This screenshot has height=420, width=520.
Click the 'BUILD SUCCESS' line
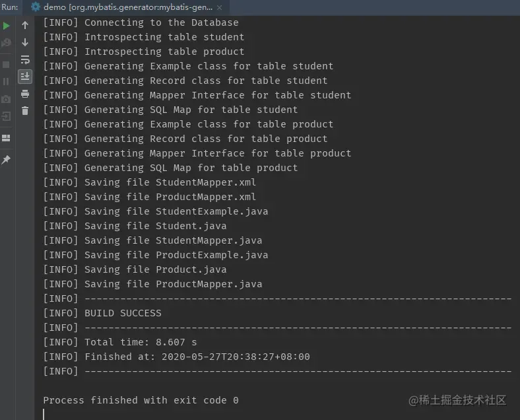102,313
